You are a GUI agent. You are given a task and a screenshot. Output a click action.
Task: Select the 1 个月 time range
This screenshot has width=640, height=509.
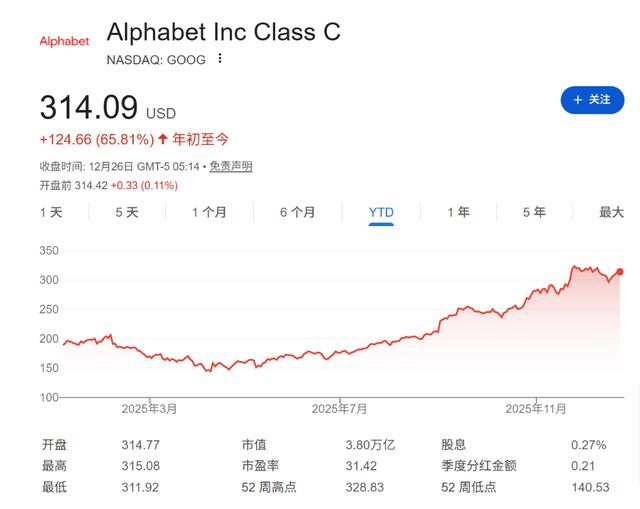click(x=209, y=212)
